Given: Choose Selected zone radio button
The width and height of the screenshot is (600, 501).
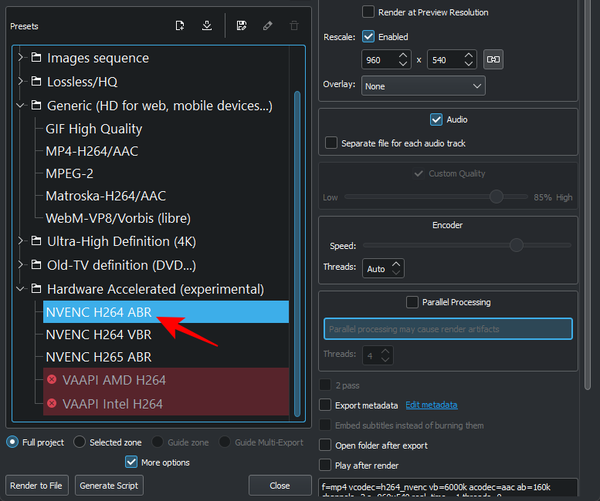Looking at the screenshot, I should 79,442.
